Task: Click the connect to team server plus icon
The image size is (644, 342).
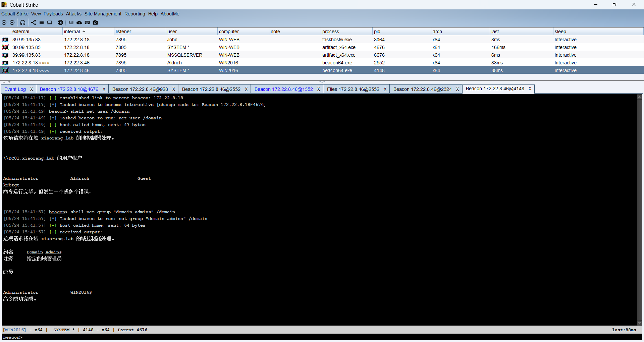Action: (x=4, y=22)
